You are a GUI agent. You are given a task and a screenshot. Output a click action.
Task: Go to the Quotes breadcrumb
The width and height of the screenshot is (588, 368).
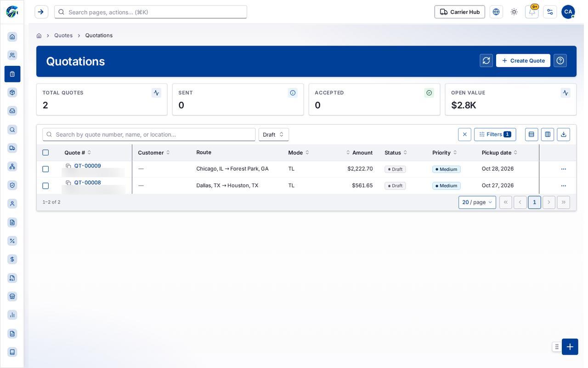pyautogui.click(x=63, y=35)
